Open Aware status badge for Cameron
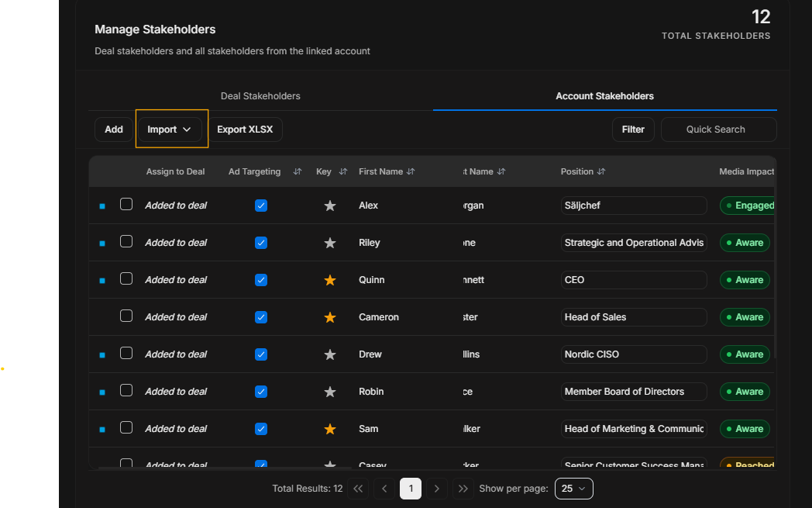The width and height of the screenshot is (812, 508). (745, 317)
